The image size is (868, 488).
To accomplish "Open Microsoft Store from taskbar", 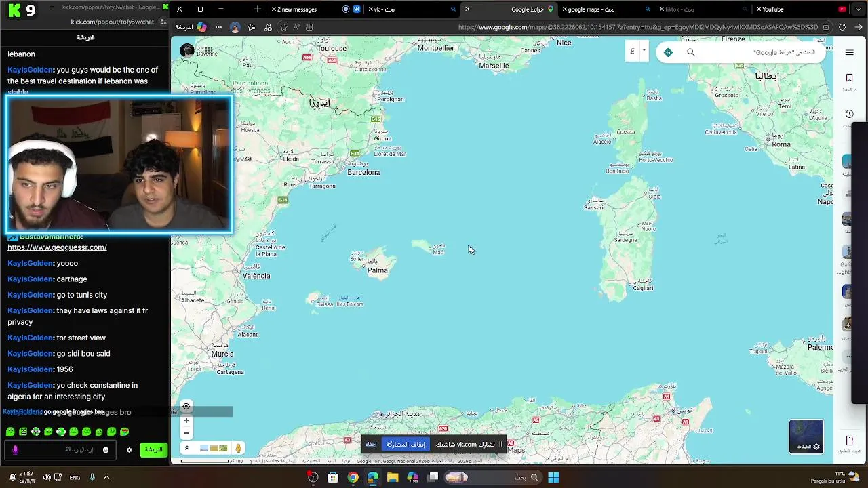I will tap(333, 477).
